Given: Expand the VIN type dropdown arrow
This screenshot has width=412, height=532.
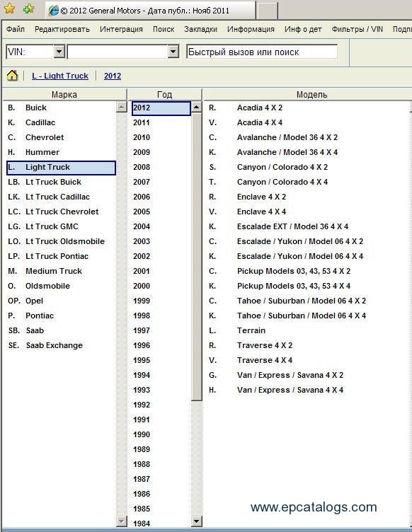Looking at the screenshot, I should click(59, 52).
